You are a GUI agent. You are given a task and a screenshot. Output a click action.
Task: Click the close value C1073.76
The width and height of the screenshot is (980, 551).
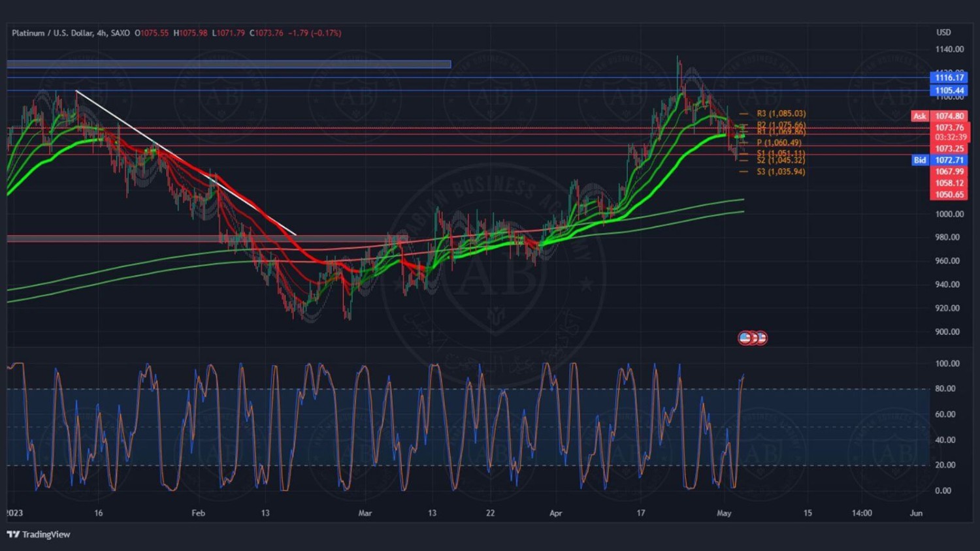point(267,33)
